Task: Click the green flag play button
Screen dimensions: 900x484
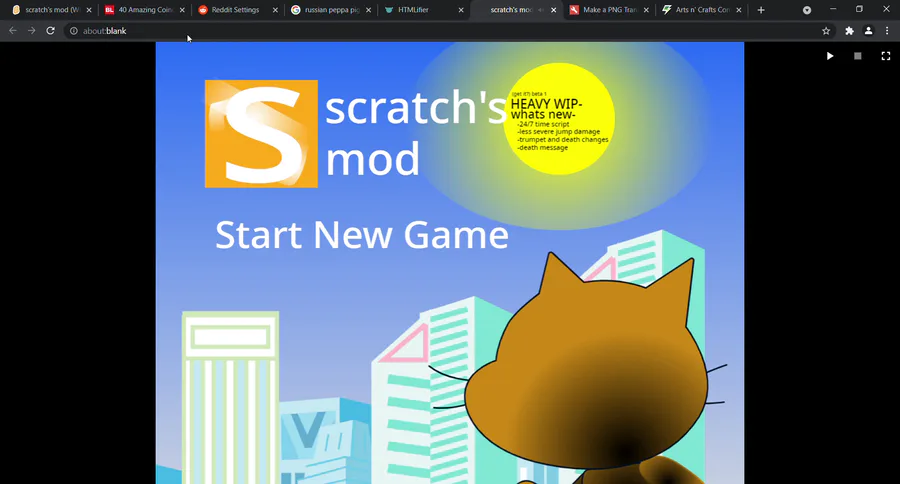Action: [829, 56]
